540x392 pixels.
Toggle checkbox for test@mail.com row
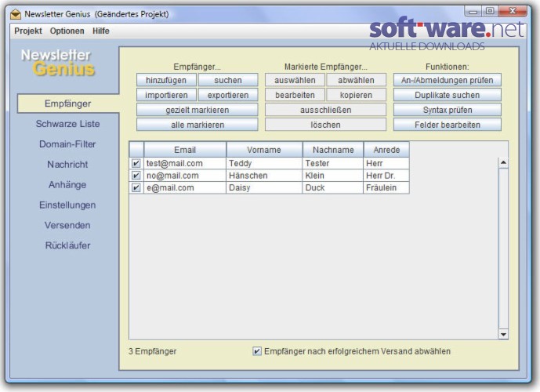click(136, 163)
